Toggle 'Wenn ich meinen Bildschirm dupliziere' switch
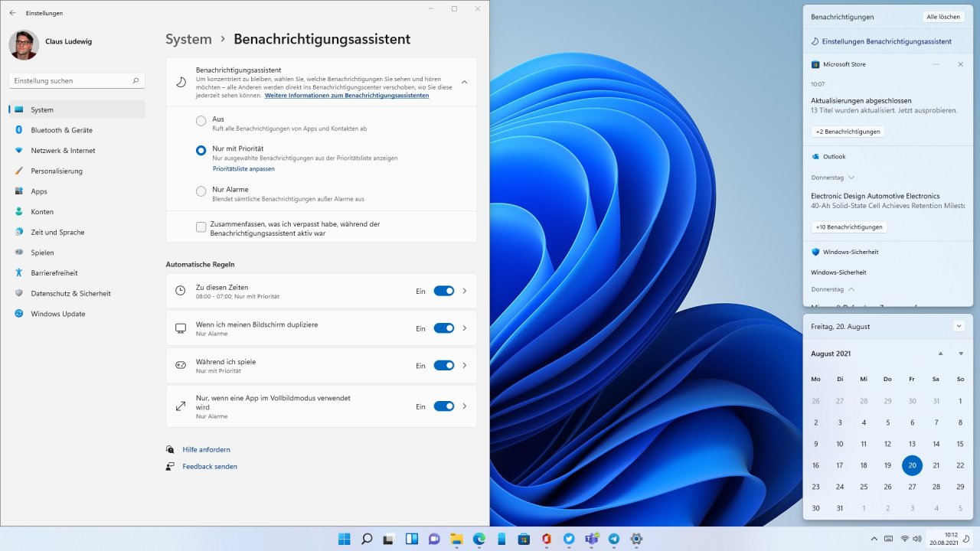980x551 pixels. click(444, 328)
